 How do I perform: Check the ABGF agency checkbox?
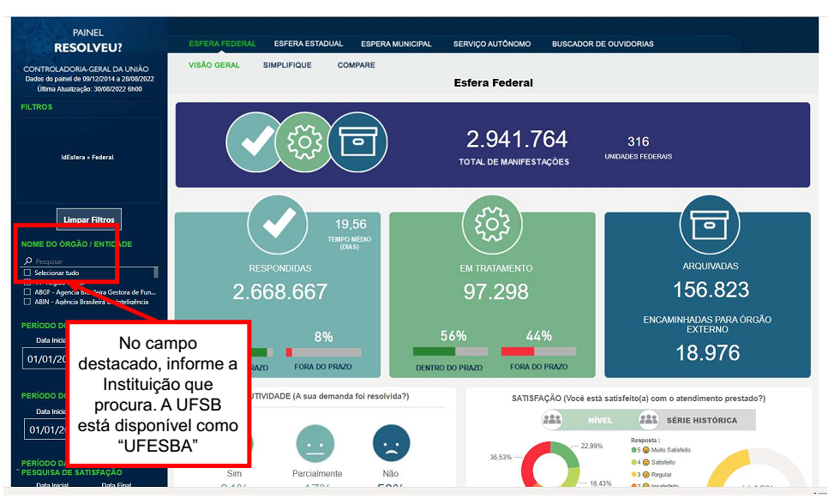27,292
